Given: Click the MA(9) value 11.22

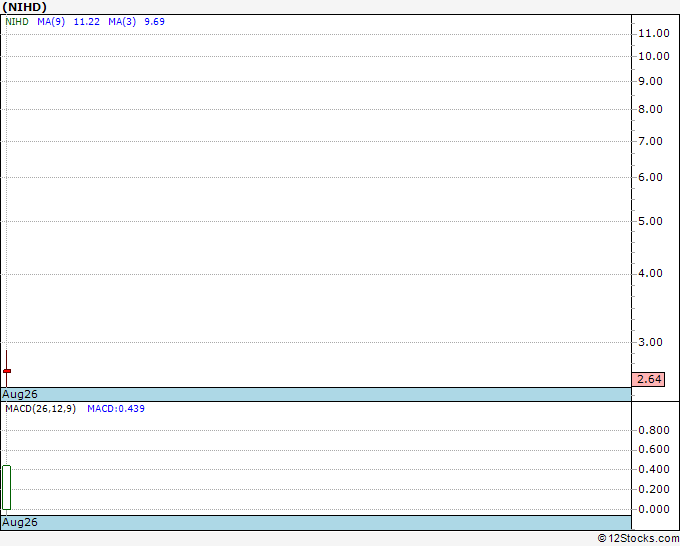Looking at the screenshot, I should click(87, 22).
